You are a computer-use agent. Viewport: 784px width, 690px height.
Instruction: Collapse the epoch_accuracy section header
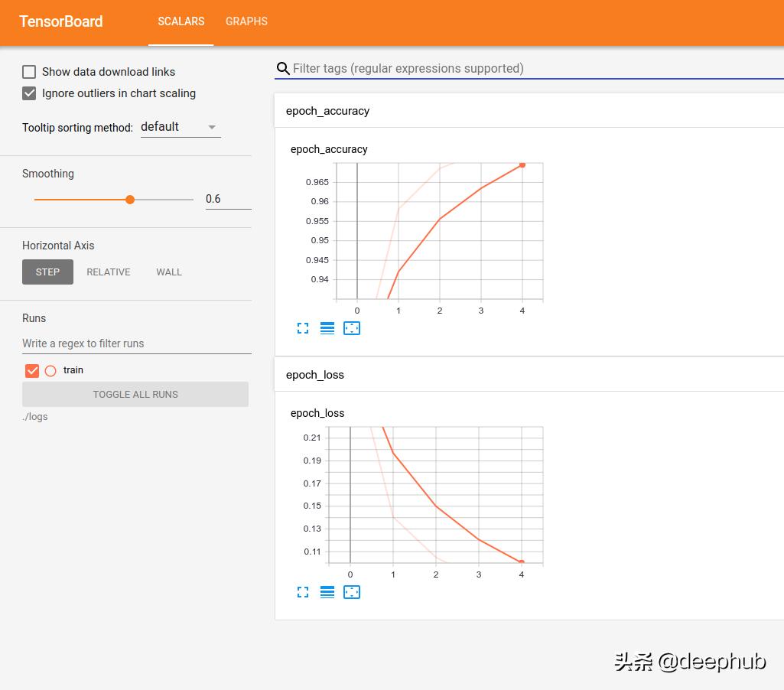click(x=529, y=111)
